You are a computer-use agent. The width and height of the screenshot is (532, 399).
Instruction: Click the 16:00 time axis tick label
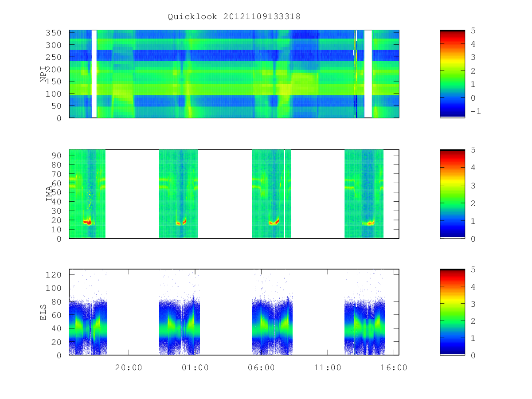coord(394,368)
